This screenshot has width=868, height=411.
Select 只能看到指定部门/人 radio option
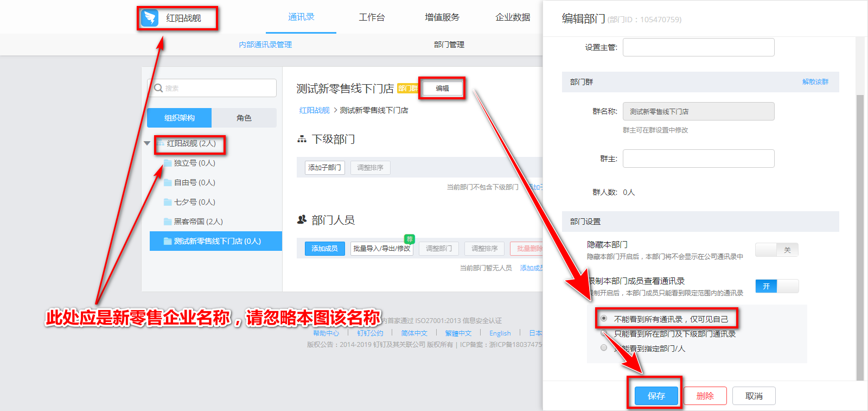point(604,348)
